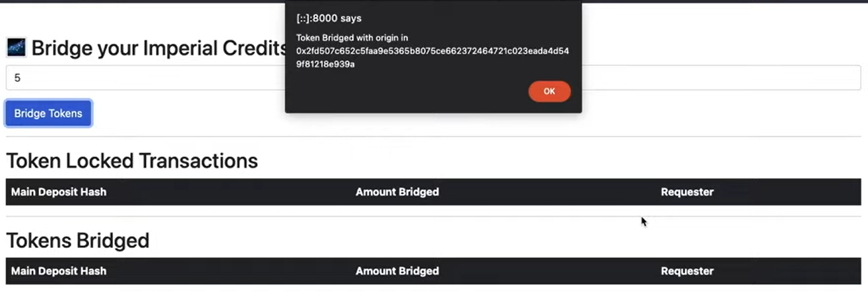The height and width of the screenshot is (292, 868).
Task: Select the Token Locked Transactions heading
Action: 132,161
